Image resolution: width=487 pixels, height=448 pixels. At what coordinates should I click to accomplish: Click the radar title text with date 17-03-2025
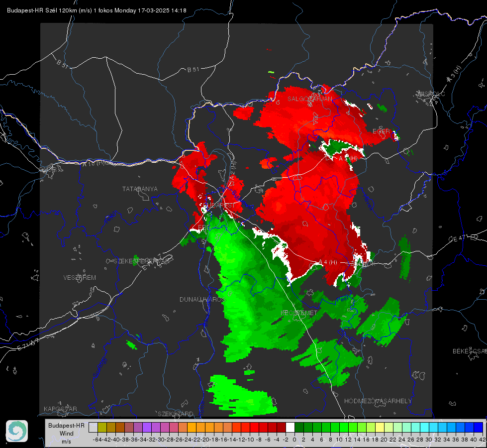point(97,10)
